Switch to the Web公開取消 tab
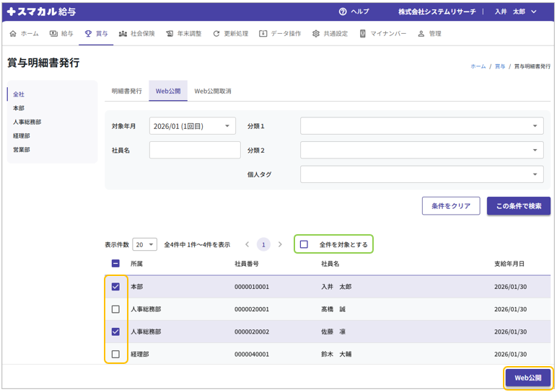 pyautogui.click(x=213, y=92)
